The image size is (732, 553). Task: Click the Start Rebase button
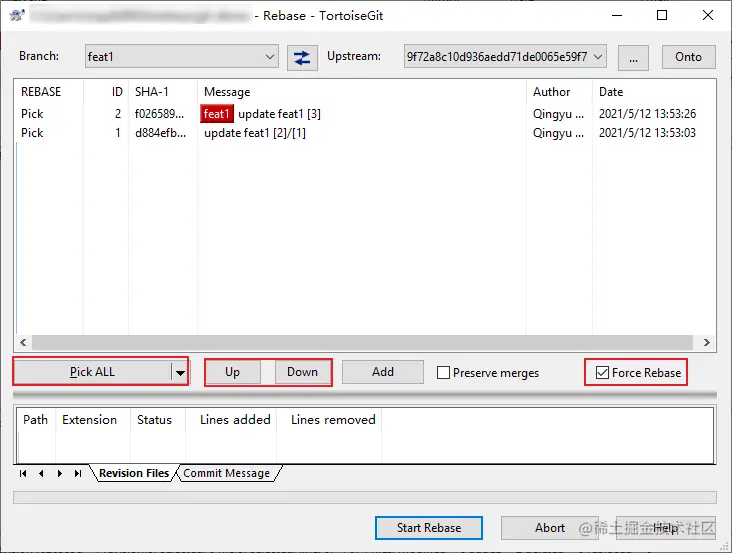(429, 528)
